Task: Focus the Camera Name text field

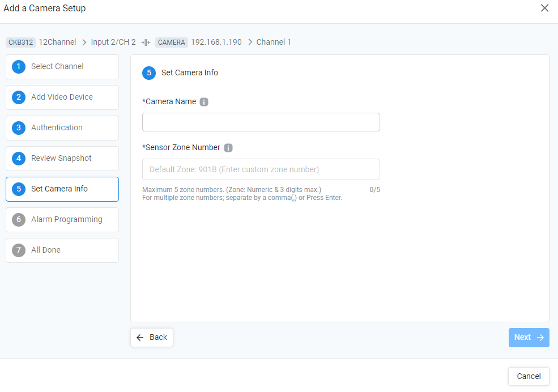Action: pos(261,122)
